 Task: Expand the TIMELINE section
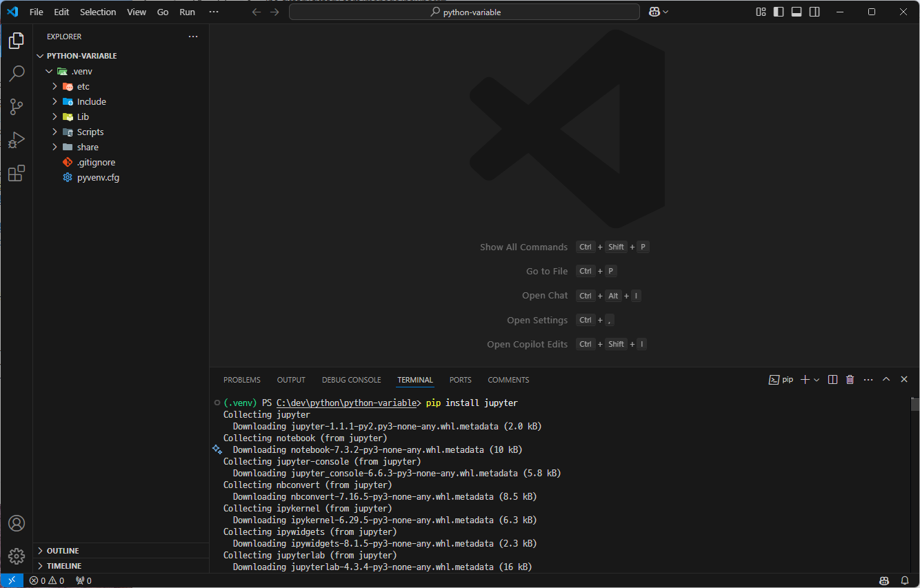click(121, 566)
